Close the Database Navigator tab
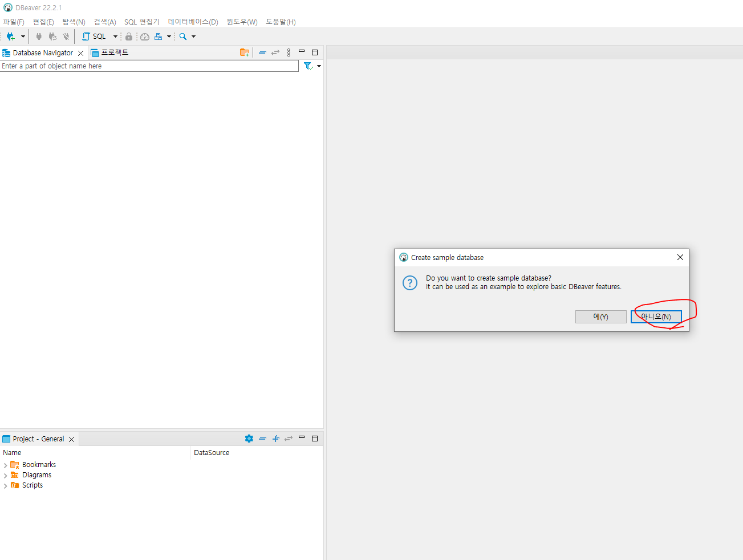743x560 pixels. pyautogui.click(x=81, y=53)
